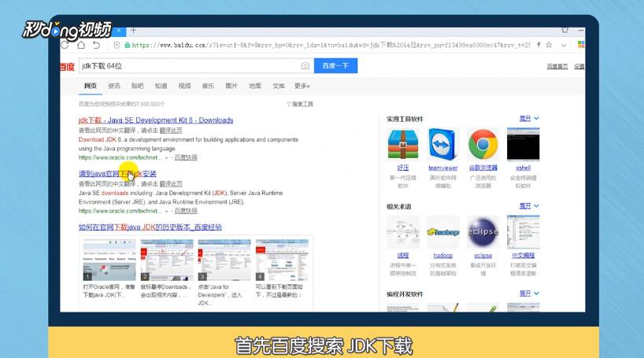Click the 中文编程 screenshot icon
This screenshot has height=358, width=644.
point(524,232)
